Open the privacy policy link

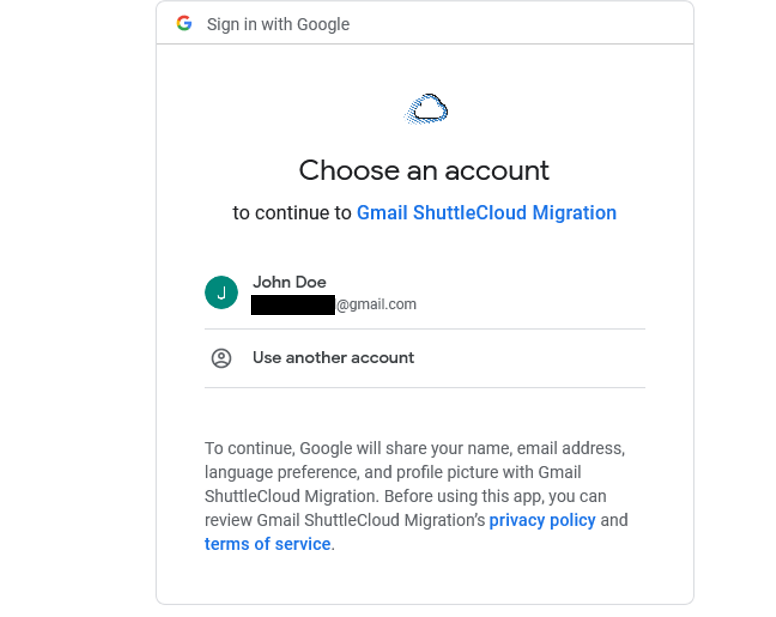(542, 520)
